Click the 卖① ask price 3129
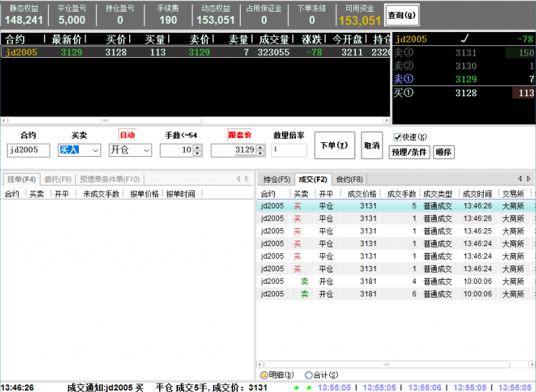This screenshot has width=536, height=392. coord(466,80)
